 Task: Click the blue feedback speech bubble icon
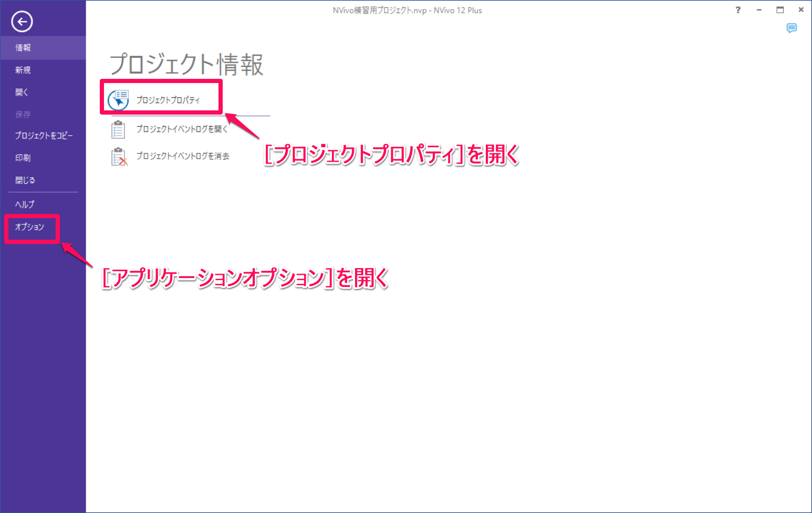[792, 28]
